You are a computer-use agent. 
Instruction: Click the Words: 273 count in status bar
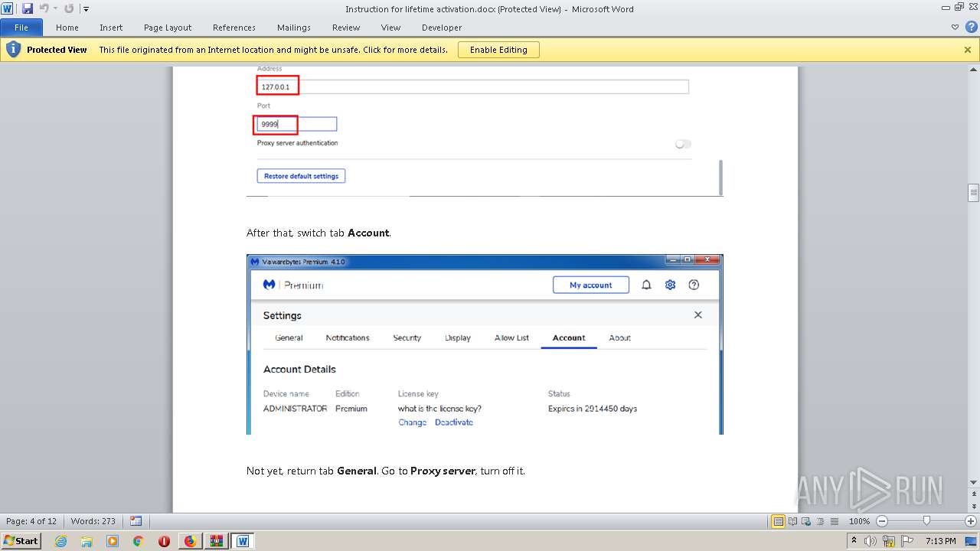(93, 521)
